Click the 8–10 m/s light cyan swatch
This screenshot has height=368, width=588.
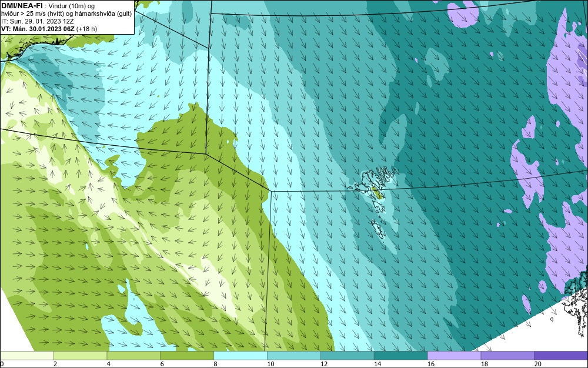point(240,355)
